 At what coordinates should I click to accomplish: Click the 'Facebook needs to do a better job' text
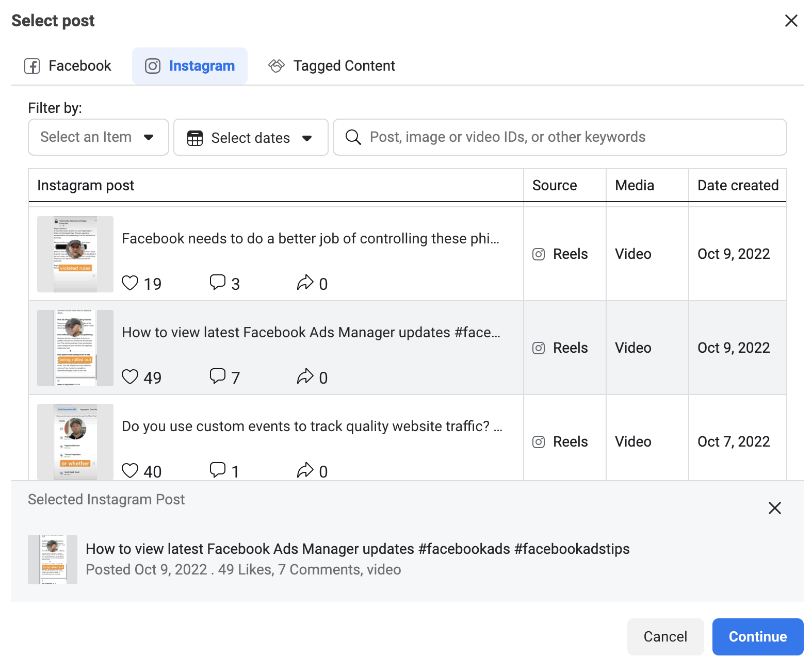[311, 239]
